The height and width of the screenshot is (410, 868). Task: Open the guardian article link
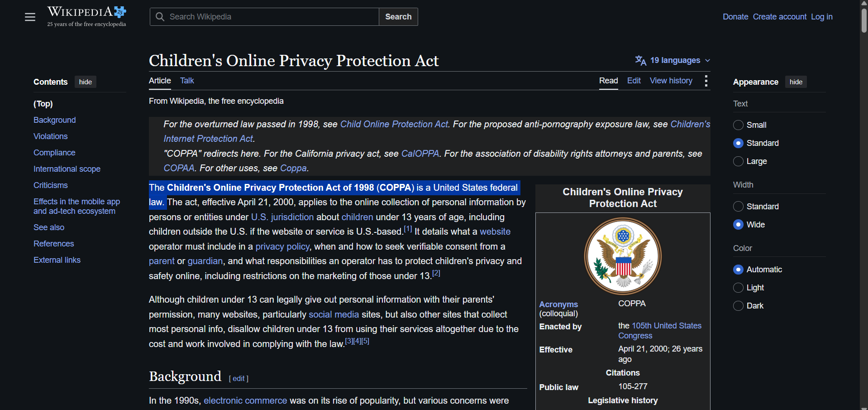point(205,261)
